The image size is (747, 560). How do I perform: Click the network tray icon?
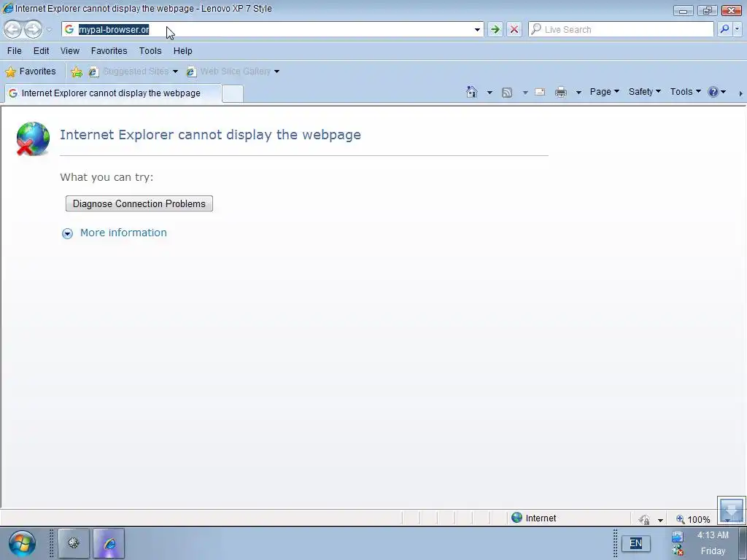coord(678,537)
